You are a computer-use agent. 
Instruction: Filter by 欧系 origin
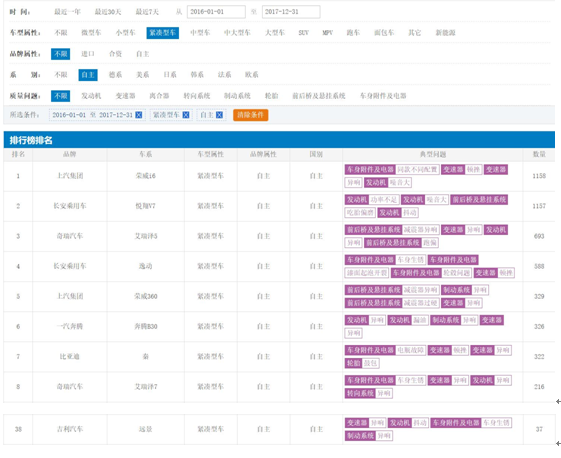point(252,75)
